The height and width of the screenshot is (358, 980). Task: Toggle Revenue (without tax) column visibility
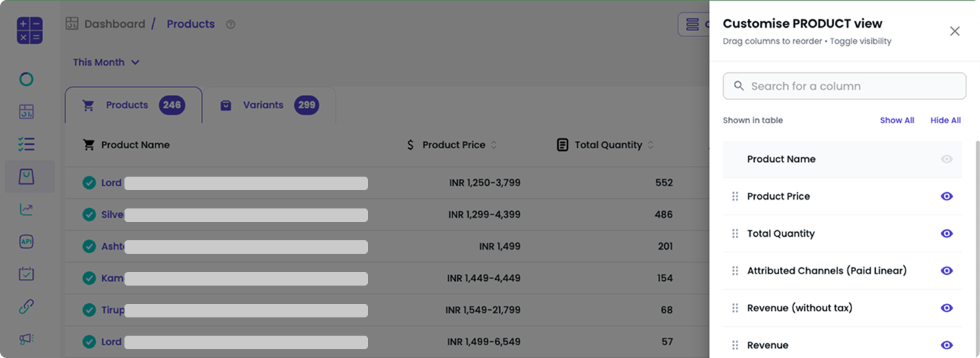click(x=946, y=308)
